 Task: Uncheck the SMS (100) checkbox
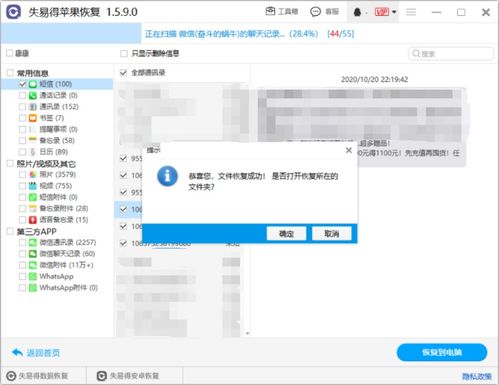point(22,84)
